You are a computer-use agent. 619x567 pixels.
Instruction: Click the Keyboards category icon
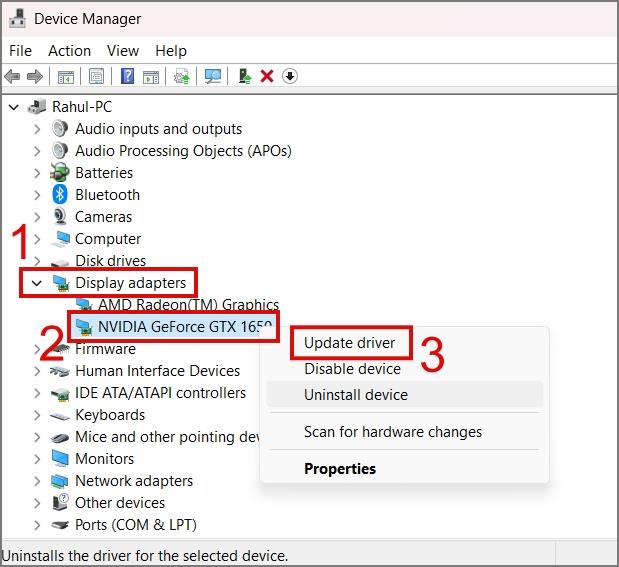click(60, 415)
